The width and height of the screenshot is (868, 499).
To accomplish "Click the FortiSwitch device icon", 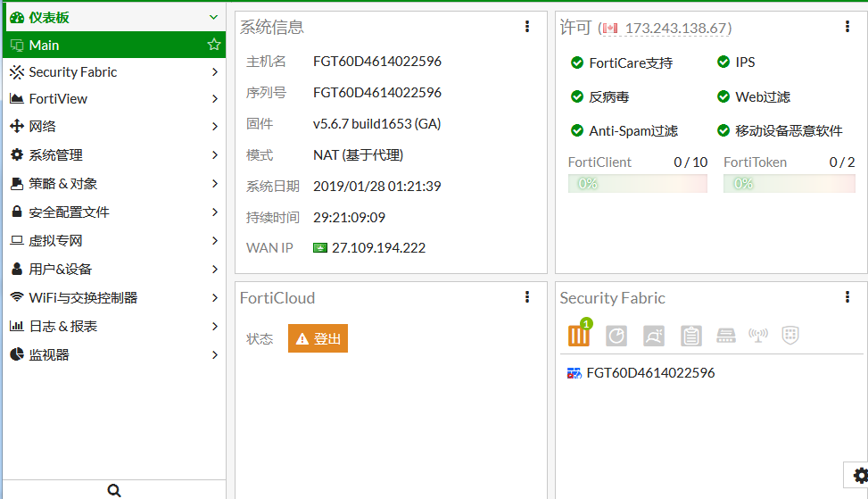I will click(x=726, y=336).
